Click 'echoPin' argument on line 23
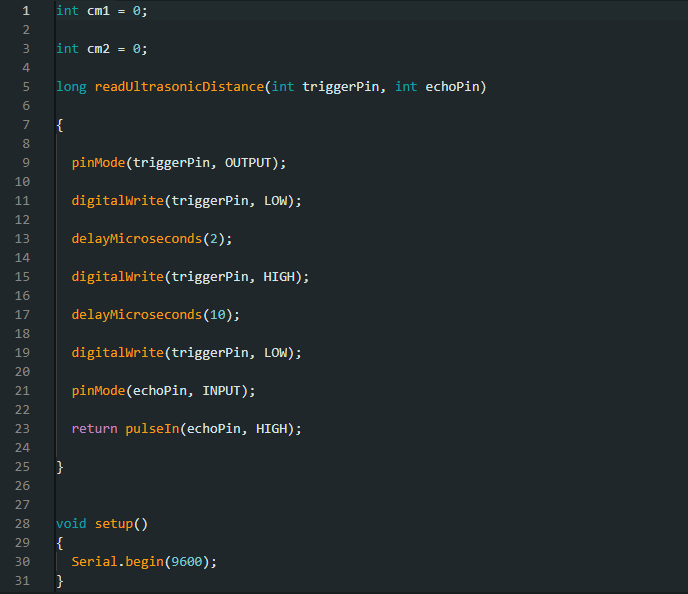688x594 pixels. [x=214, y=429]
